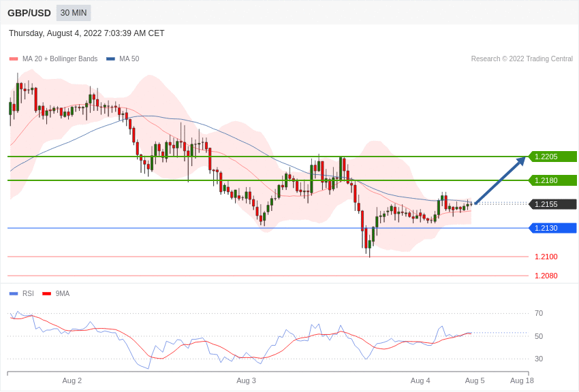This screenshot has width=579, height=392.
Task: Click the red 9MA legend swatch
Action: [47, 293]
